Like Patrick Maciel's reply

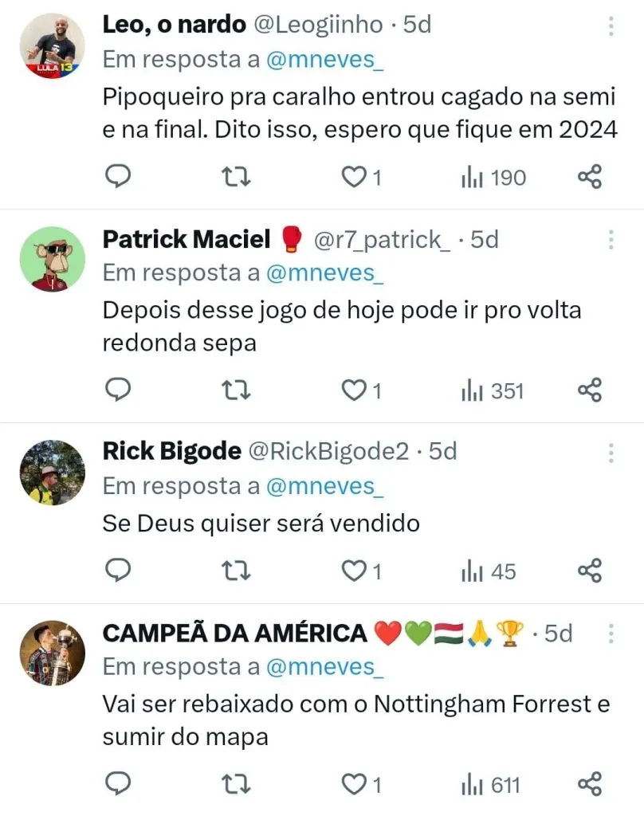click(352, 390)
